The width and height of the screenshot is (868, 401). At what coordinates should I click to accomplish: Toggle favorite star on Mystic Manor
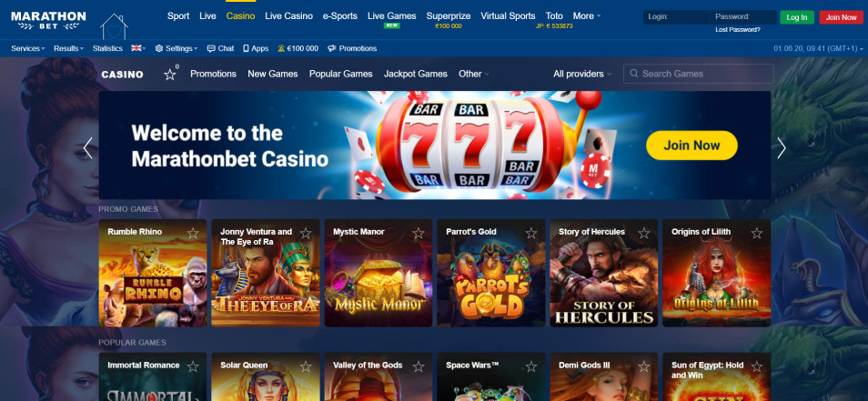coord(419,233)
